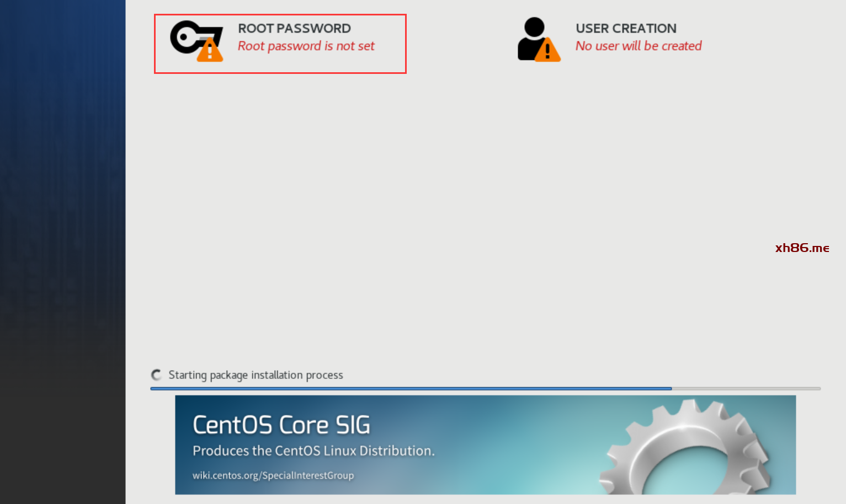Click the 'Root password is not set' warning text
Screen dimensions: 846x504
(306, 46)
